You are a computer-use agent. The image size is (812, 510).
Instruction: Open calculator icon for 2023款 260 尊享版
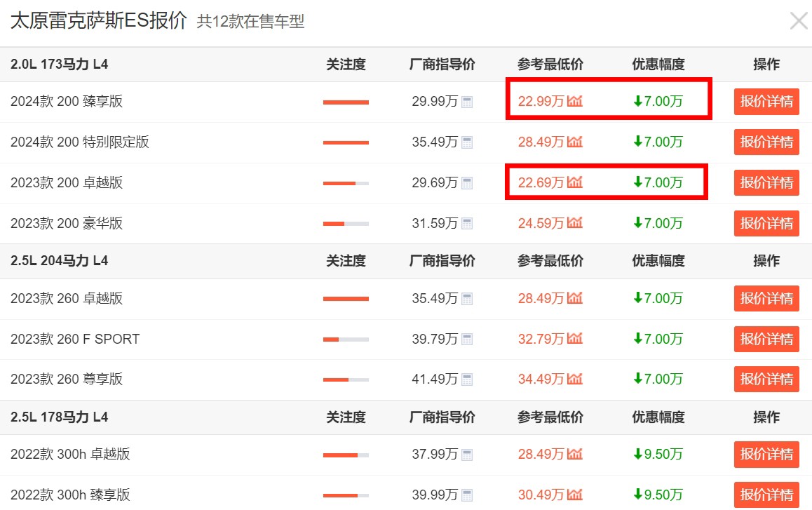coord(467,380)
